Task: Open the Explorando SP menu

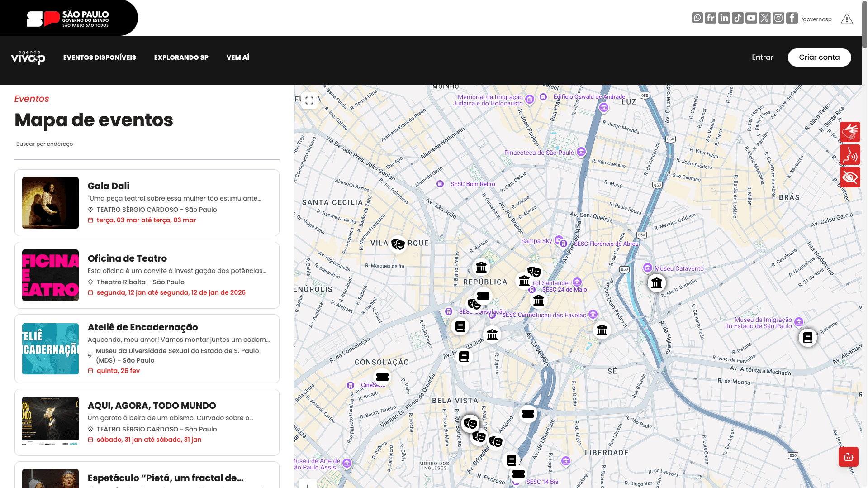Action: 181,57
